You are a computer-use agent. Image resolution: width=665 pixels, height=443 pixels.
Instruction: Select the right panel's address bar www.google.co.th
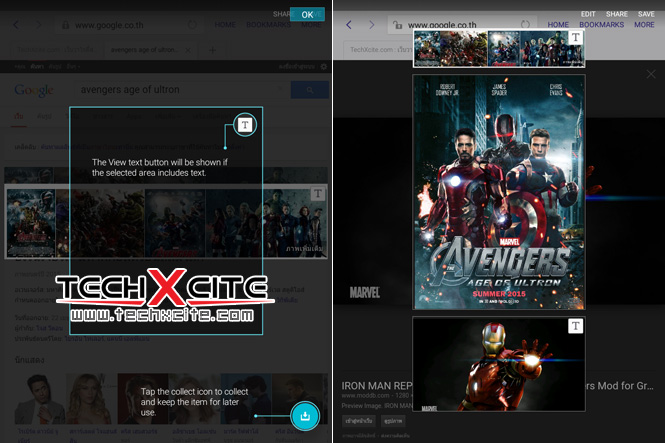tap(462, 25)
